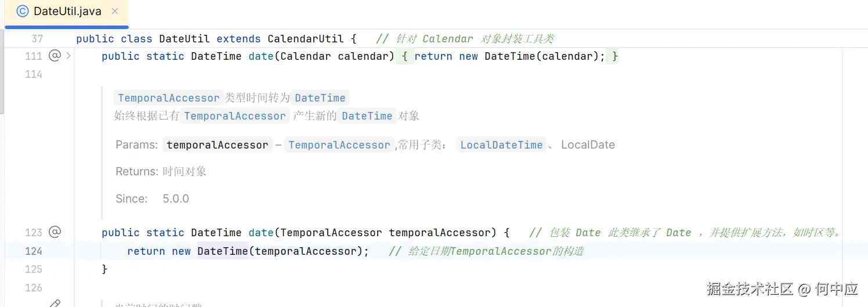The height and width of the screenshot is (307, 868).
Task: Follow TemporalAccessor link in first doc line
Action: [x=168, y=98]
